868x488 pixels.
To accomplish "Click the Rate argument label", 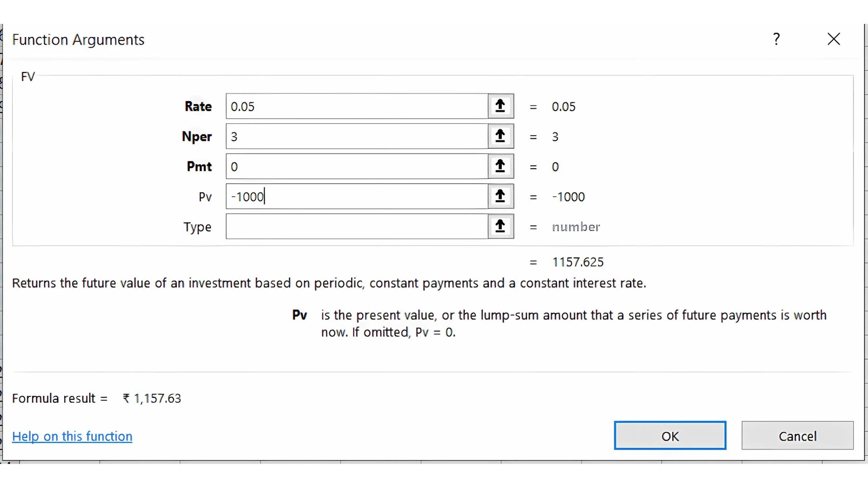I will [x=198, y=106].
